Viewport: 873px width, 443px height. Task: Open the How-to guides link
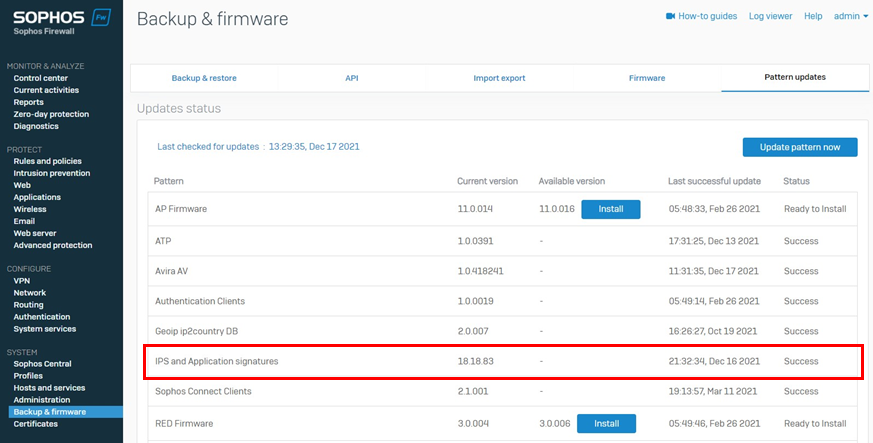pos(707,16)
